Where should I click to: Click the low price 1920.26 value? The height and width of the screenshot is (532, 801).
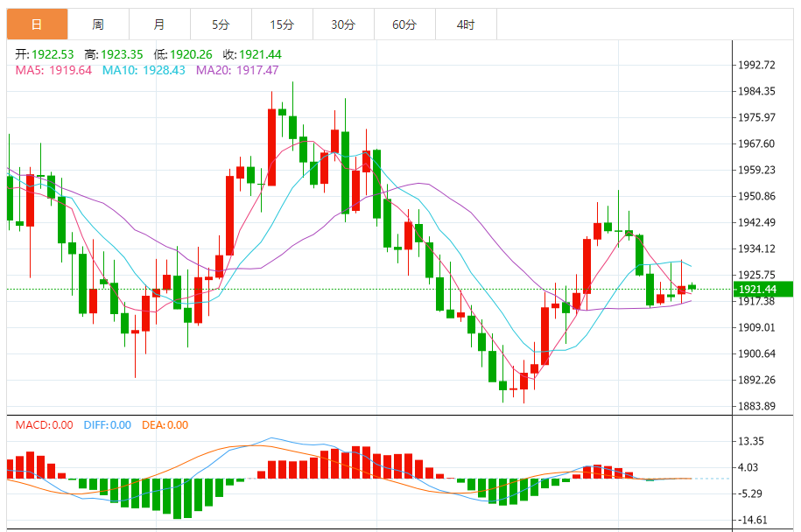pos(191,54)
